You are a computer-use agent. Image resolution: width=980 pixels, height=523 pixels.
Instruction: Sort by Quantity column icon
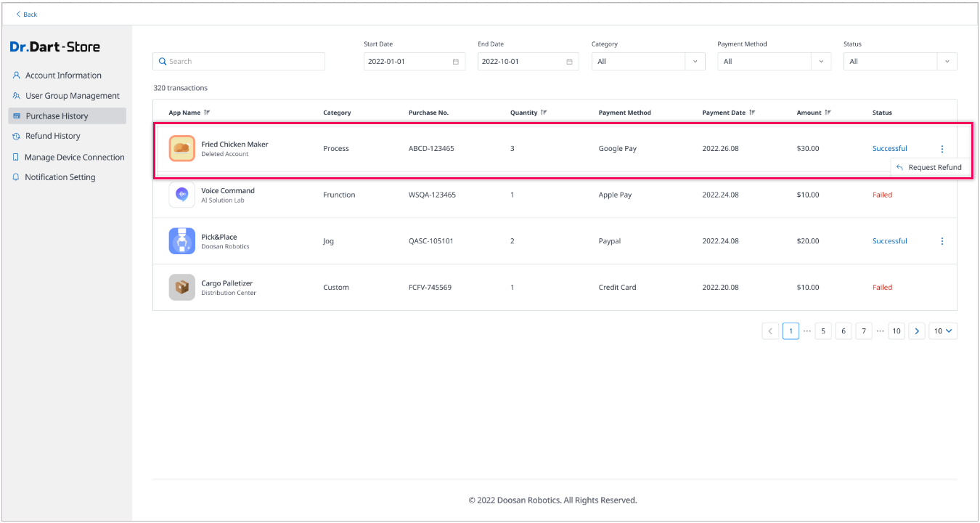[x=544, y=113]
